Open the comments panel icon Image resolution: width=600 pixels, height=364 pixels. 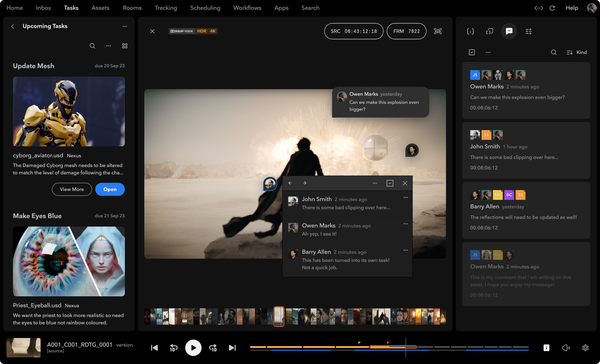coord(509,31)
